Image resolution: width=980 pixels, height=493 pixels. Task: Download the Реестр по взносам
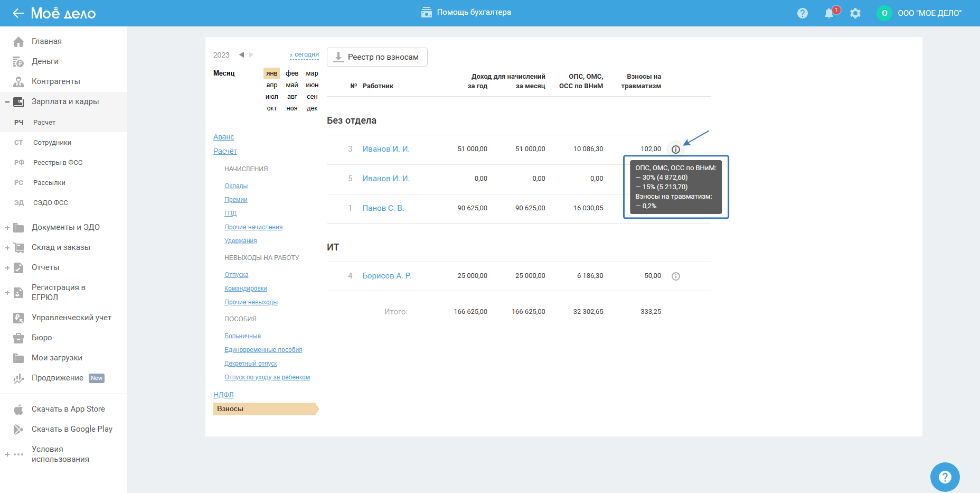point(377,57)
